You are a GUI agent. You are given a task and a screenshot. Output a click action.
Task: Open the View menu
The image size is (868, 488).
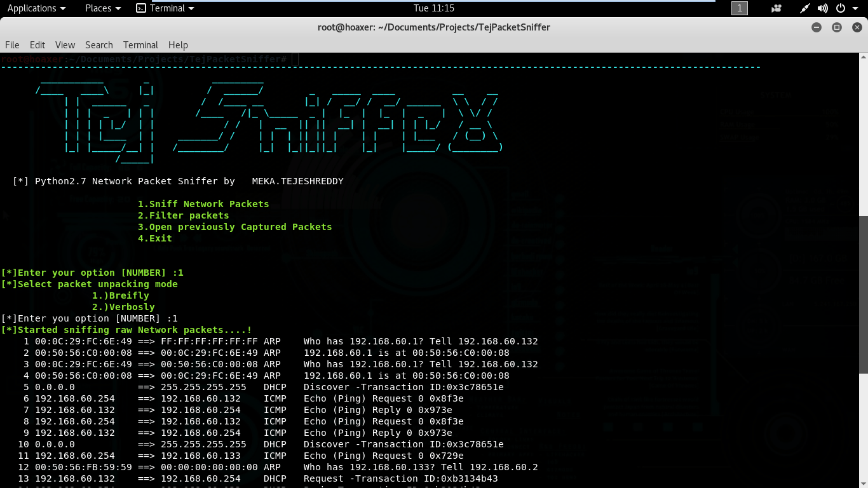pos(65,44)
